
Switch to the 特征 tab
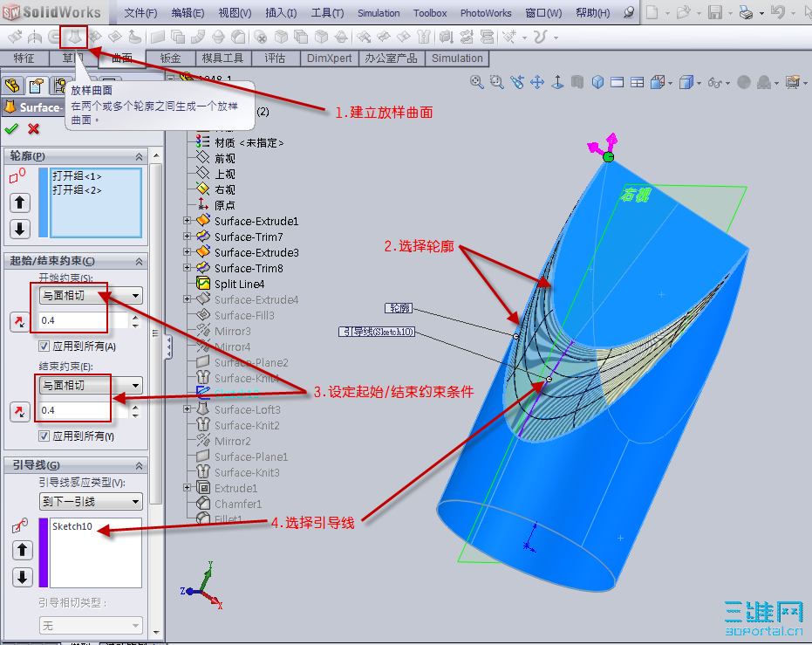24,58
